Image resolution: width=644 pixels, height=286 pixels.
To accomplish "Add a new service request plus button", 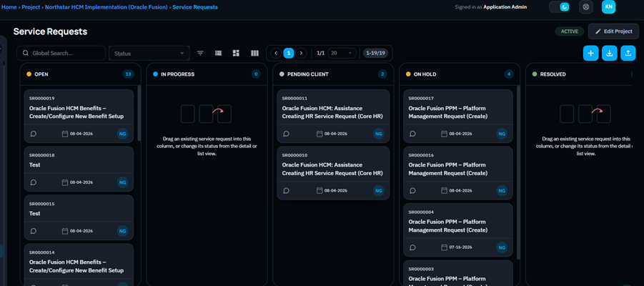I will click(x=590, y=53).
